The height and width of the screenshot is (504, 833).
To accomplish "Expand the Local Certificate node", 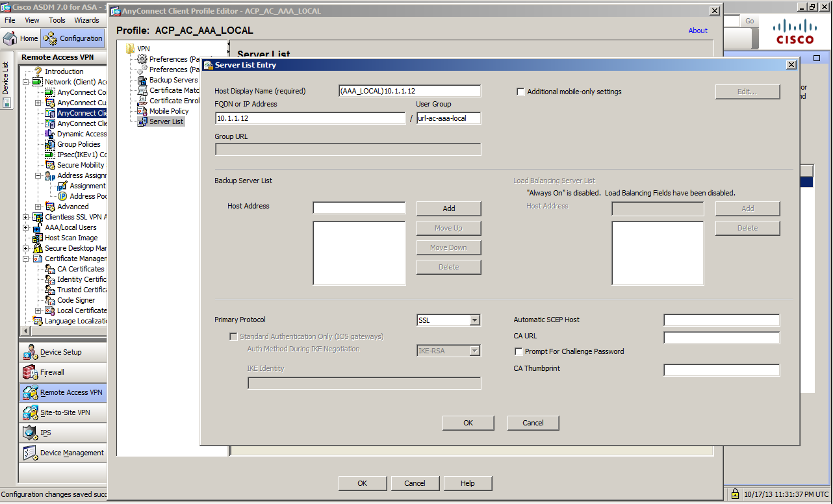I will (x=38, y=310).
